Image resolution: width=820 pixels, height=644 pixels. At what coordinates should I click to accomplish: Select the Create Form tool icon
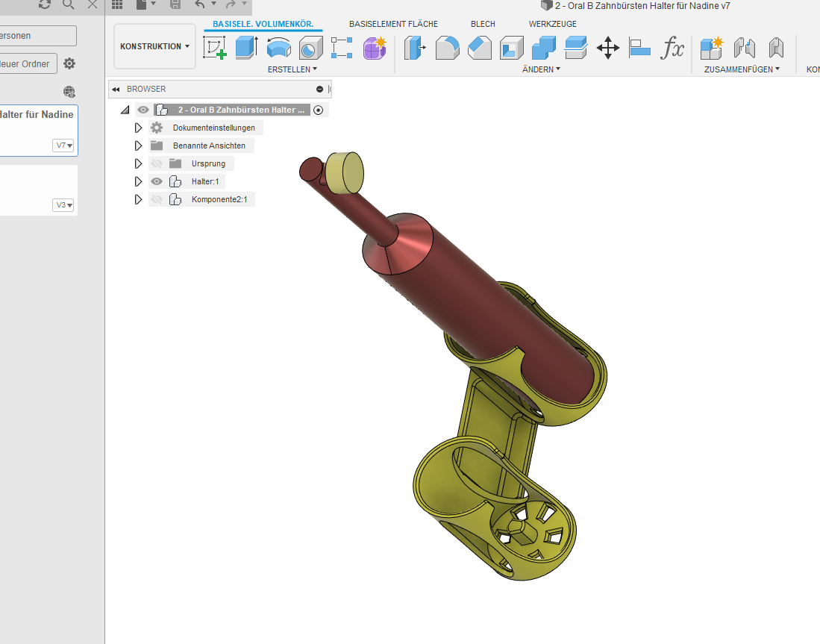(x=375, y=48)
